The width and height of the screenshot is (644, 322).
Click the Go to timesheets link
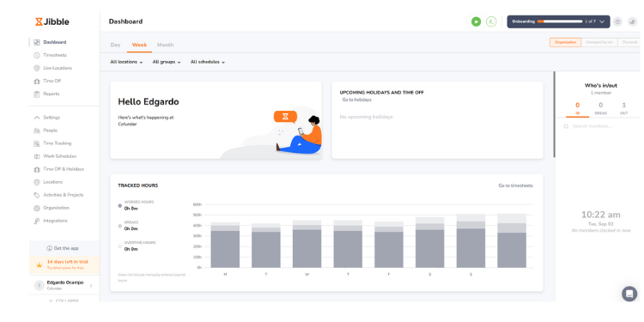pos(515,185)
